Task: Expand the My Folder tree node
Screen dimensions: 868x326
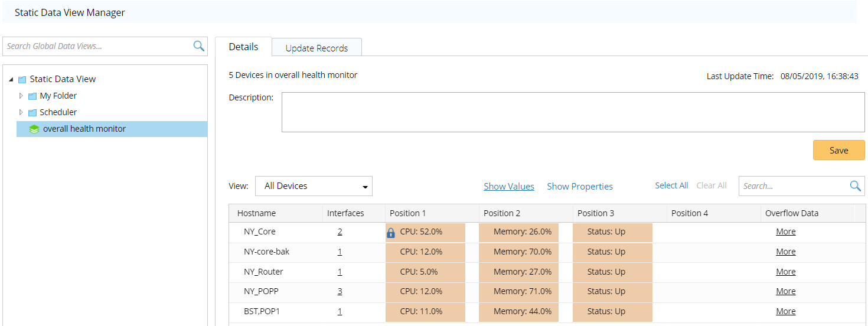Action: click(22, 96)
